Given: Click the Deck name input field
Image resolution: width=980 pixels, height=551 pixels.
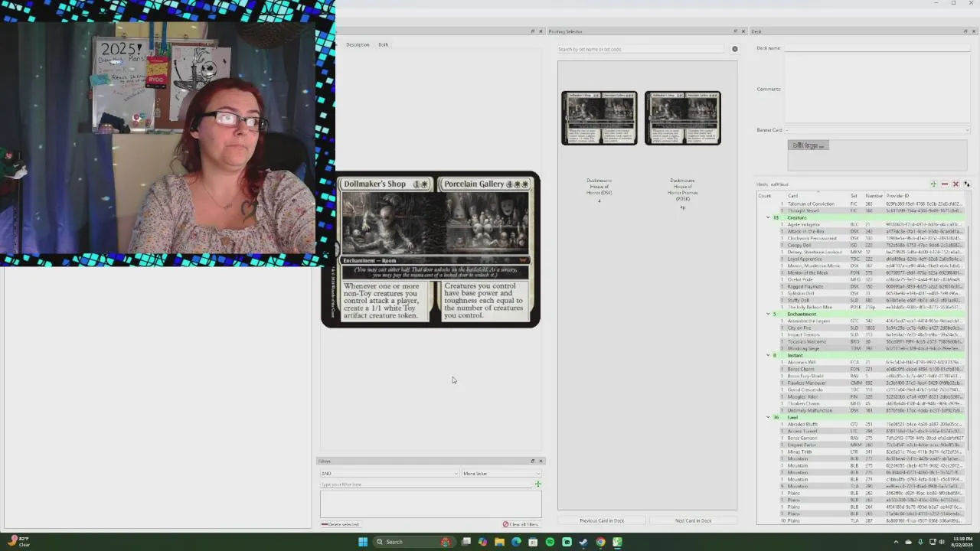Looking at the screenshot, I should click(877, 48).
